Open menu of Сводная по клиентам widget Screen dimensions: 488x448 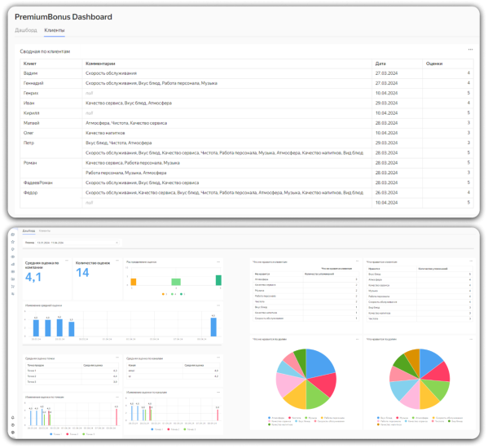[470, 50]
